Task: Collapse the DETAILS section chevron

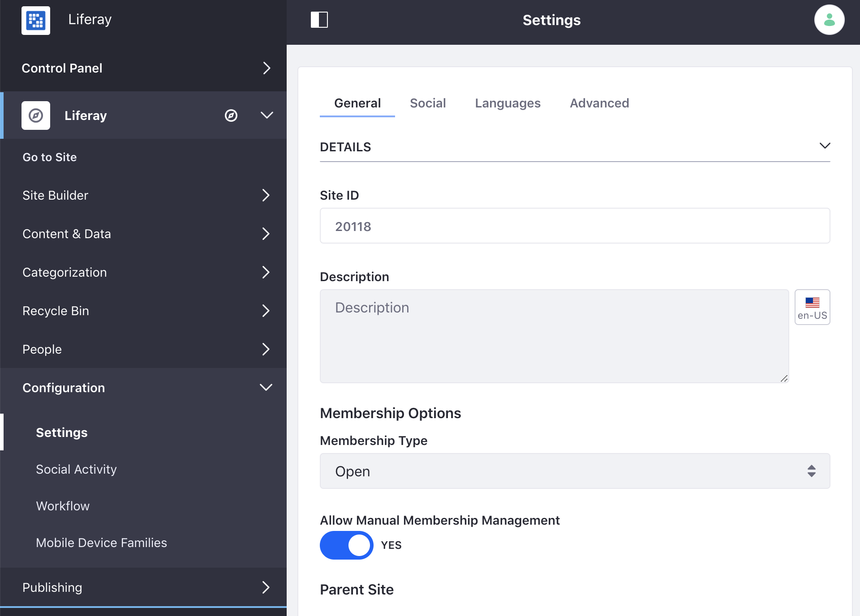Action: (x=825, y=146)
